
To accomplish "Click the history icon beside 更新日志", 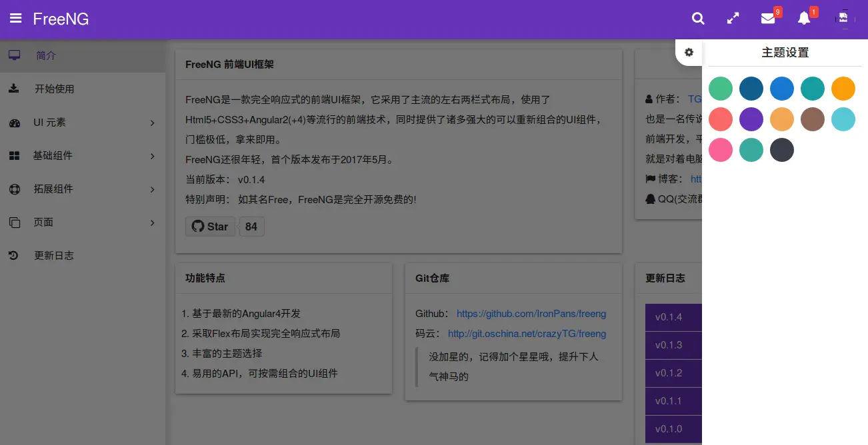I will (x=14, y=256).
